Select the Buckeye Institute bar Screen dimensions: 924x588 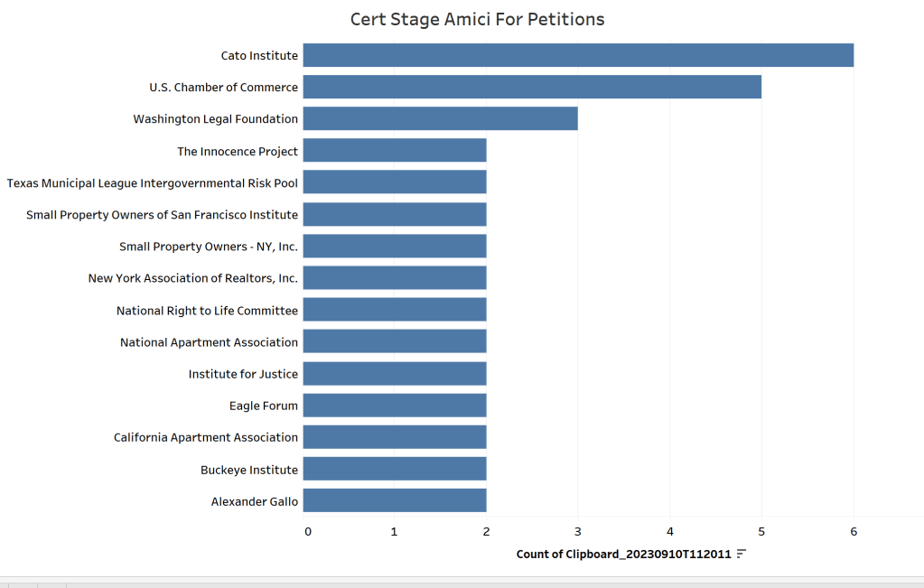pos(395,470)
